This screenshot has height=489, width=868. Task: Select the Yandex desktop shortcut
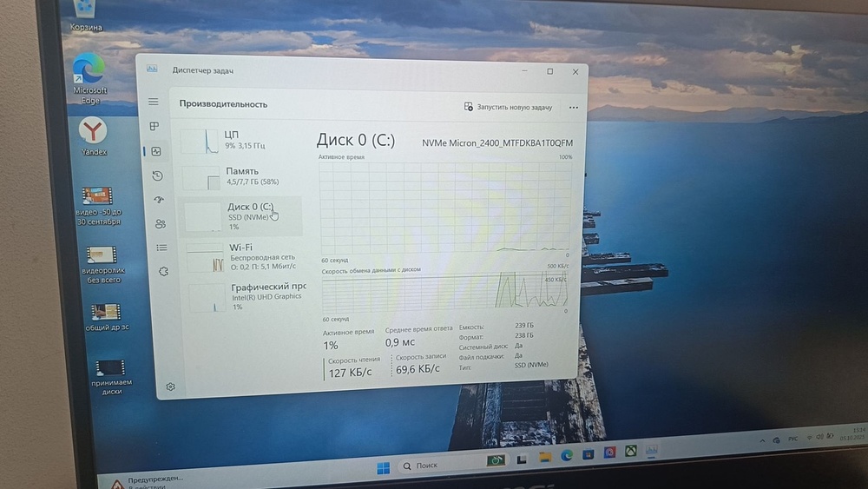(x=93, y=133)
